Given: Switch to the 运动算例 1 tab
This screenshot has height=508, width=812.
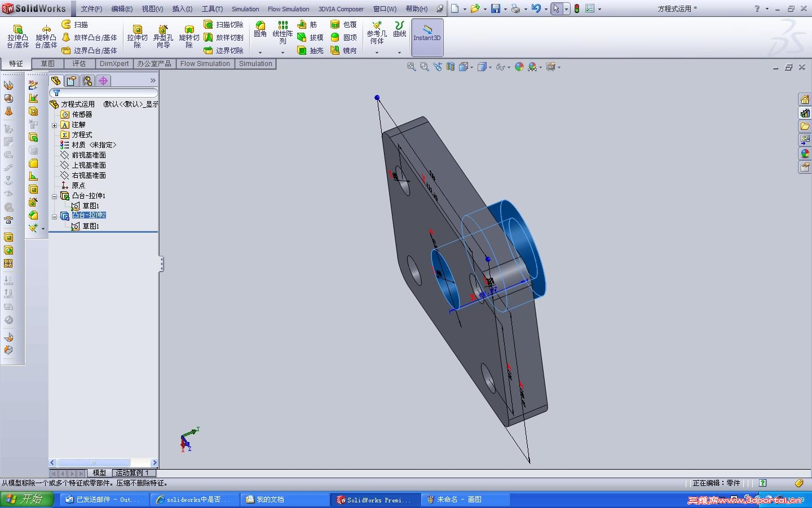Looking at the screenshot, I should coord(133,473).
